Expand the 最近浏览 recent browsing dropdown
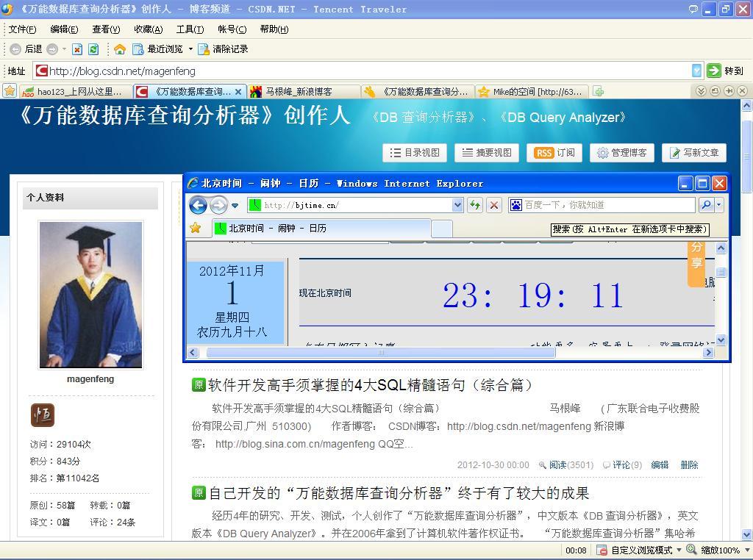Viewport: 753px width, 560px height. (190, 49)
